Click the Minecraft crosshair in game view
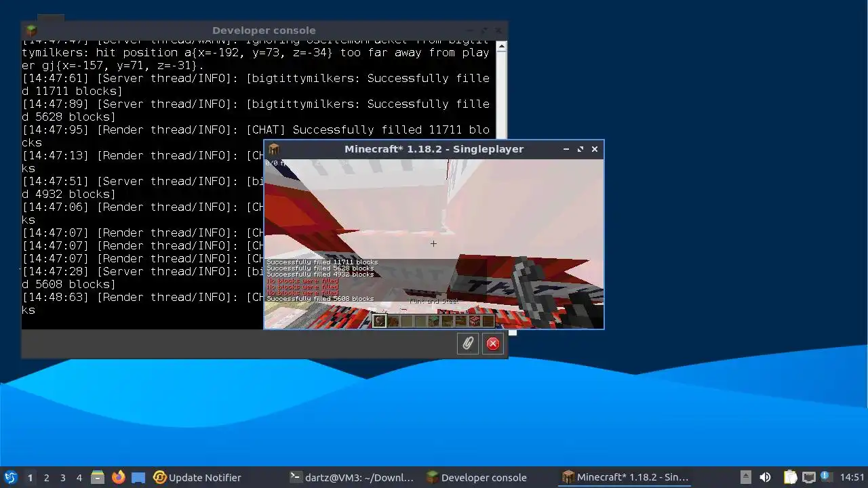868x488 pixels. point(433,243)
